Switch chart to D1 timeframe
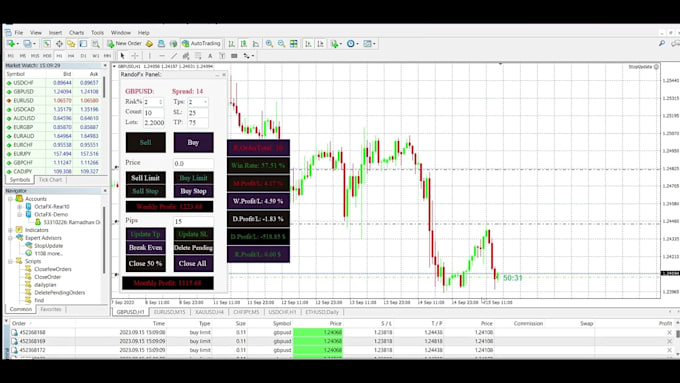 [83, 56]
